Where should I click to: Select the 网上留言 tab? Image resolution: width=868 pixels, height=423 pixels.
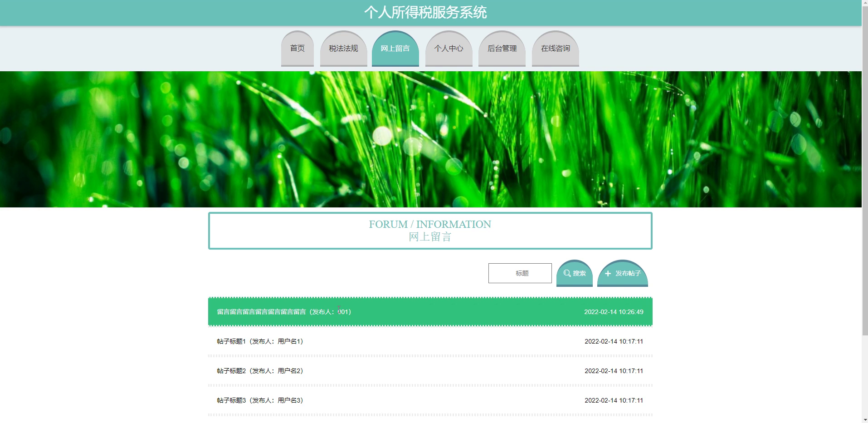395,49
